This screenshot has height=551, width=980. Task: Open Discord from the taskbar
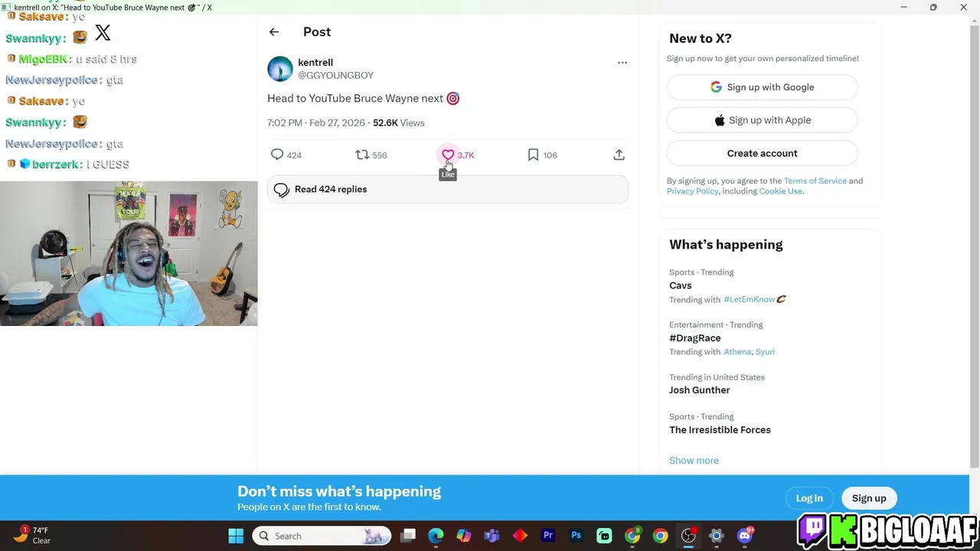click(745, 536)
